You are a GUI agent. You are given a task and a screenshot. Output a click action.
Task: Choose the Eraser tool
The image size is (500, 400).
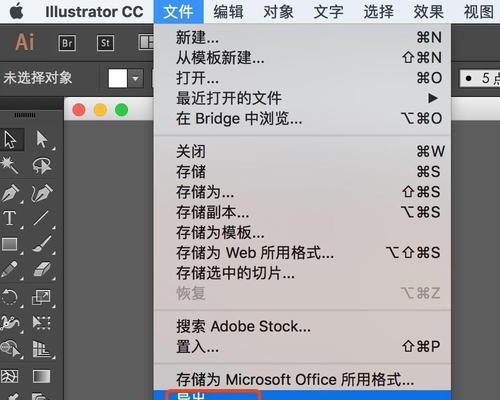click(42, 269)
